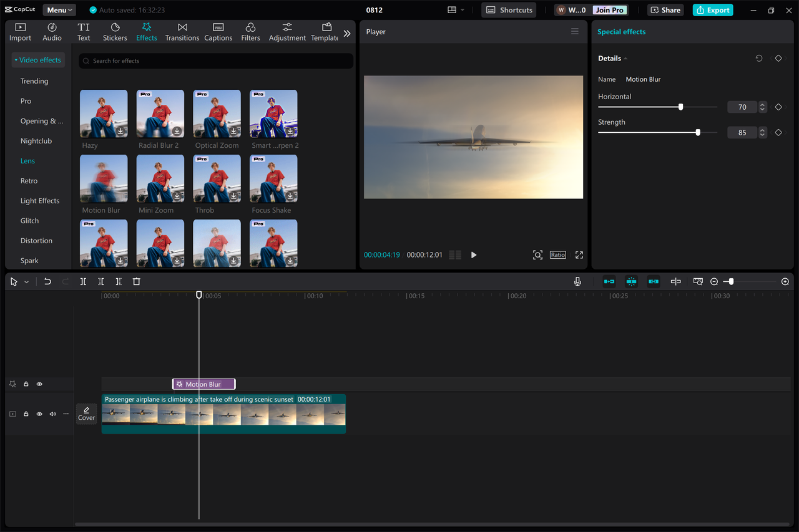This screenshot has height=532, width=799.
Task: Select the Hazy effect thumbnail
Action: 103,113
